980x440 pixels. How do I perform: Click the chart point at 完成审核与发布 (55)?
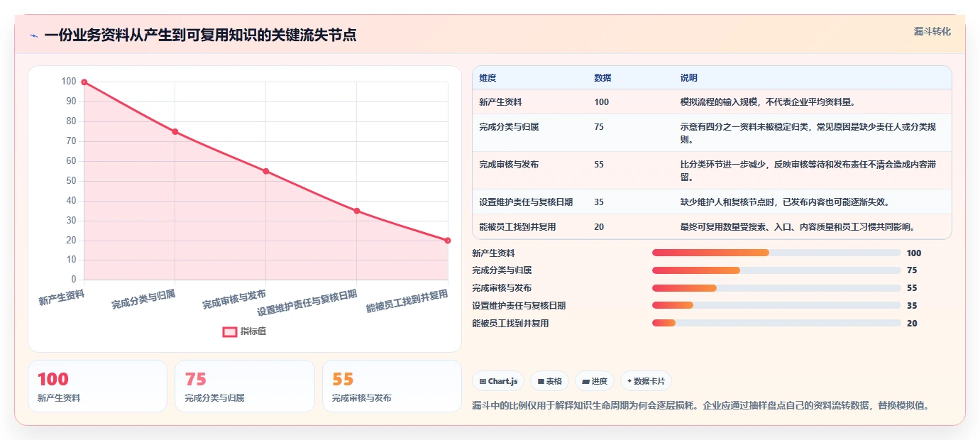tap(266, 171)
